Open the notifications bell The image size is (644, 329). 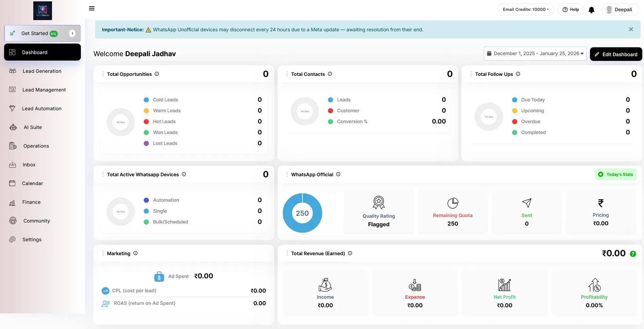pos(591,10)
